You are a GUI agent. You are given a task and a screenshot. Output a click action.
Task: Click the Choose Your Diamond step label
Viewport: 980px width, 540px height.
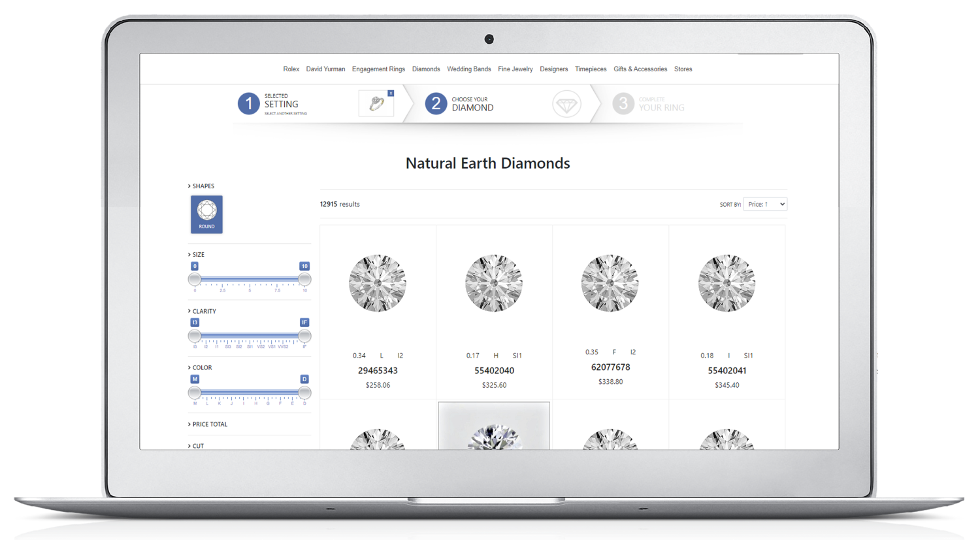tap(472, 105)
